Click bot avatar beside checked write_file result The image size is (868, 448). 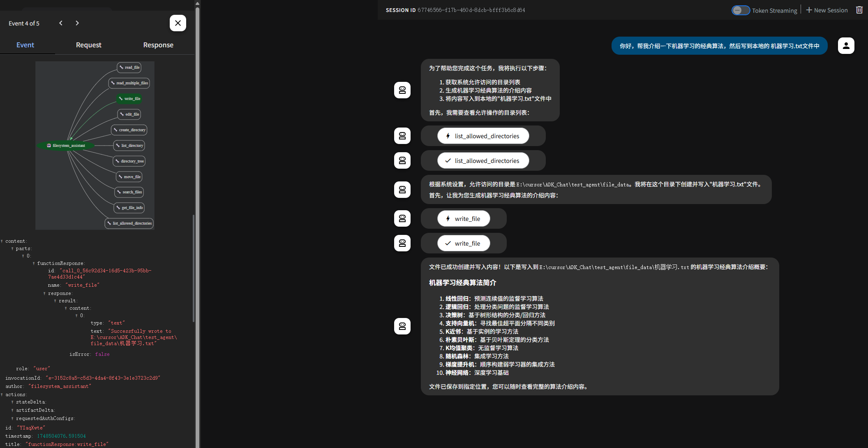[402, 243]
